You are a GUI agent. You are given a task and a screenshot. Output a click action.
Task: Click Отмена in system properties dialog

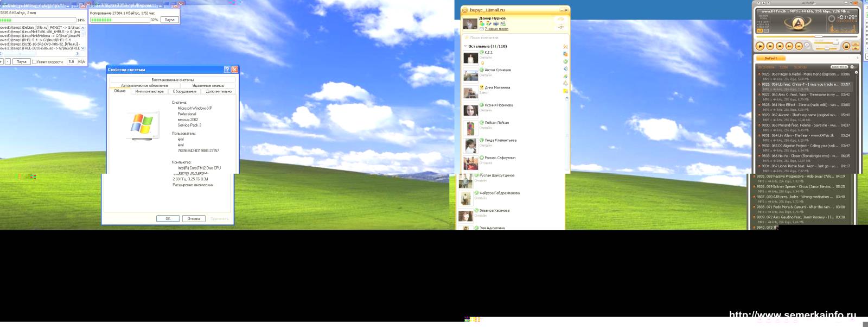(194, 219)
